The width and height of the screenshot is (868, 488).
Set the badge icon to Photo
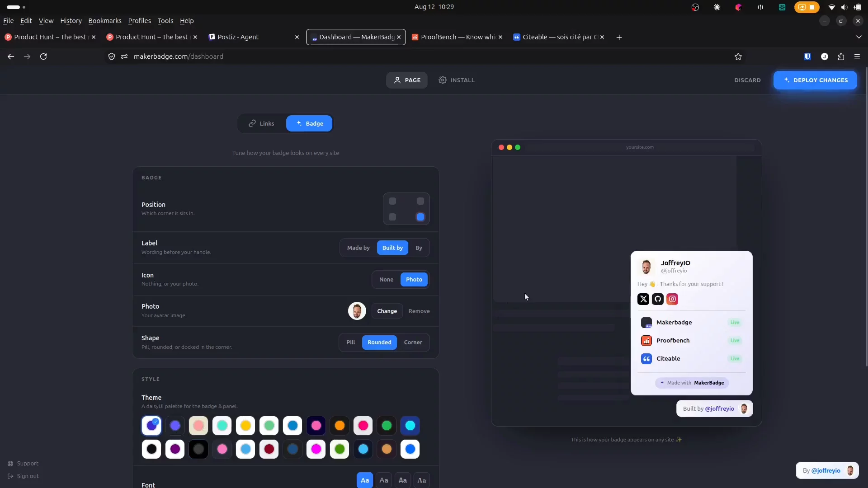[x=414, y=280]
